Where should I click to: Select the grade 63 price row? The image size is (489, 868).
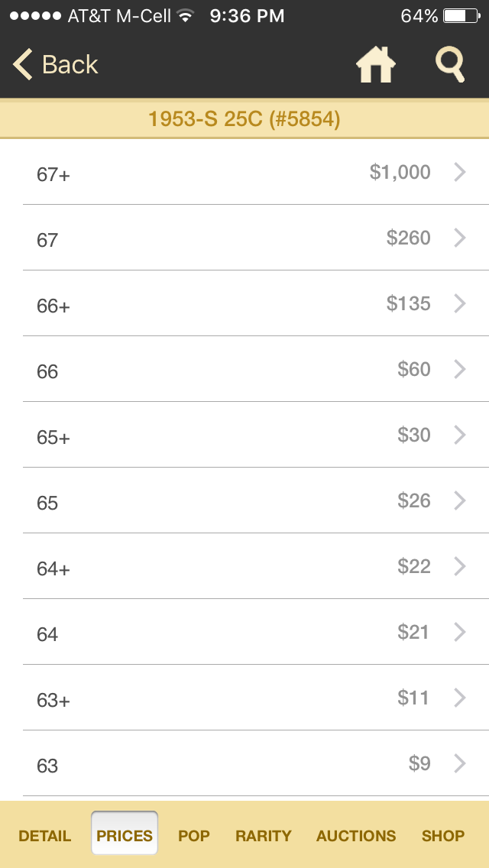244,764
